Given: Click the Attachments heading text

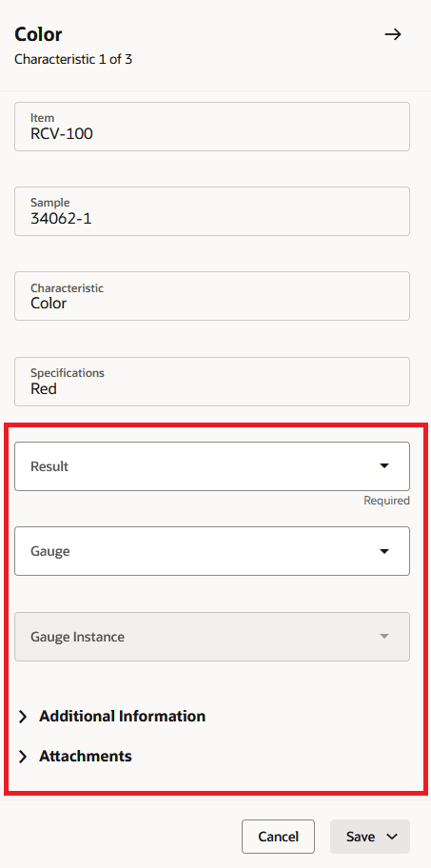Looking at the screenshot, I should [x=86, y=757].
